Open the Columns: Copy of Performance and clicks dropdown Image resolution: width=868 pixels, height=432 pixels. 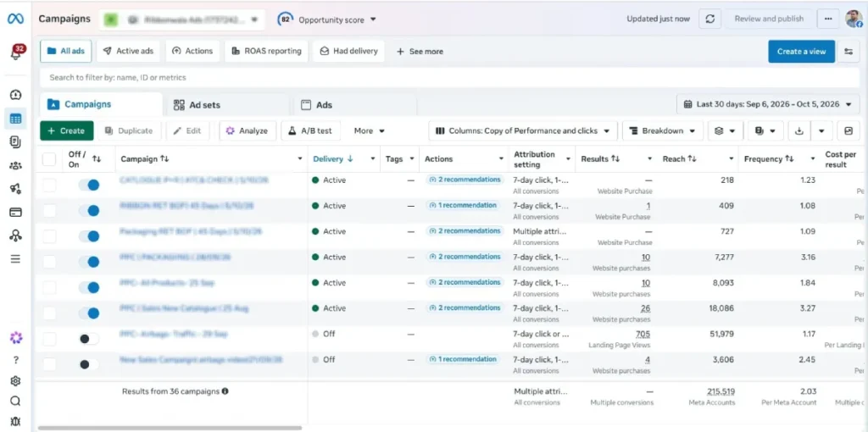[523, 131]
